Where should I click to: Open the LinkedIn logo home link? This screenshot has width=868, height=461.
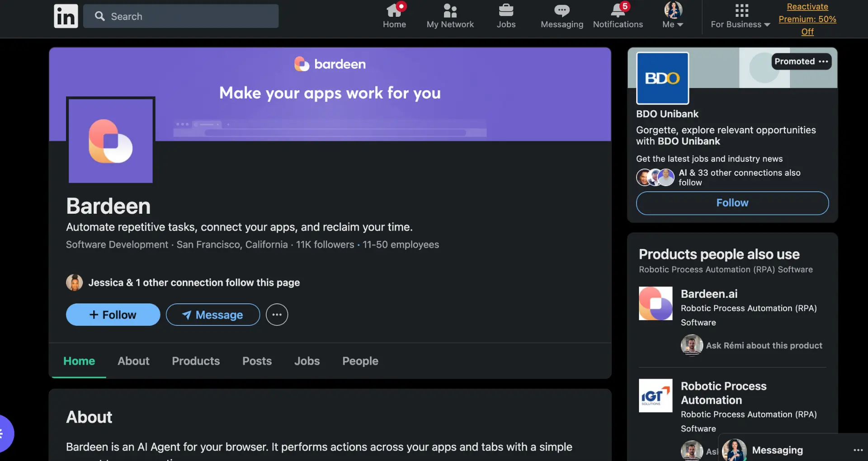[66, 16]
